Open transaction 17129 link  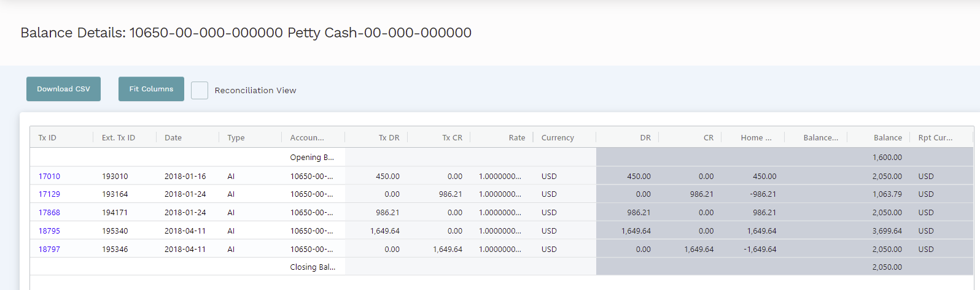(49, 194)
